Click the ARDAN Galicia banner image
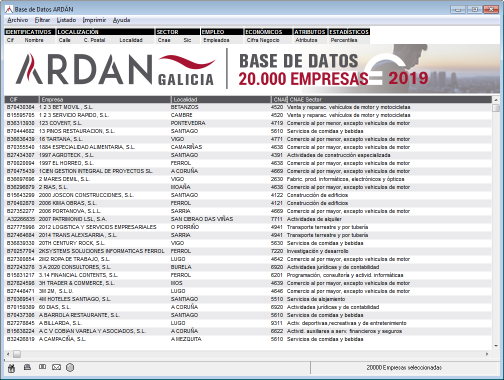Screen dimensions: 504x380 click(x=252, y=69)
